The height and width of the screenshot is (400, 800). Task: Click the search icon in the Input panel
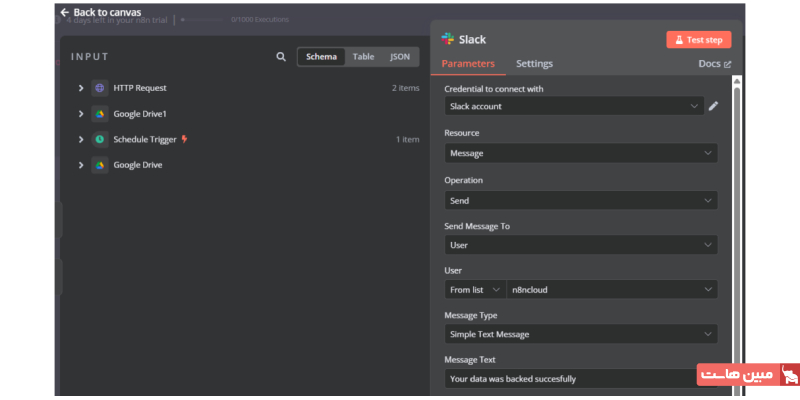coord(281,57)
